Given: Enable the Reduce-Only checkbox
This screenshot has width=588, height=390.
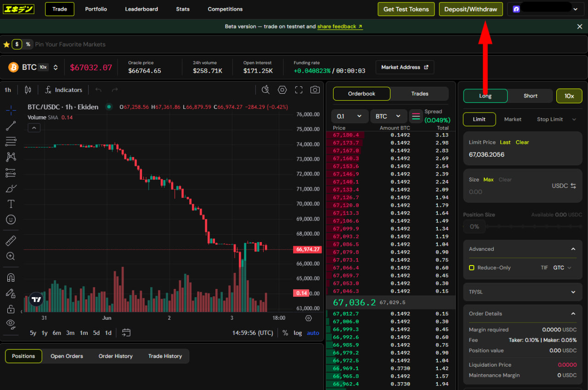Looking at the screenshot, I should point(471,268).
